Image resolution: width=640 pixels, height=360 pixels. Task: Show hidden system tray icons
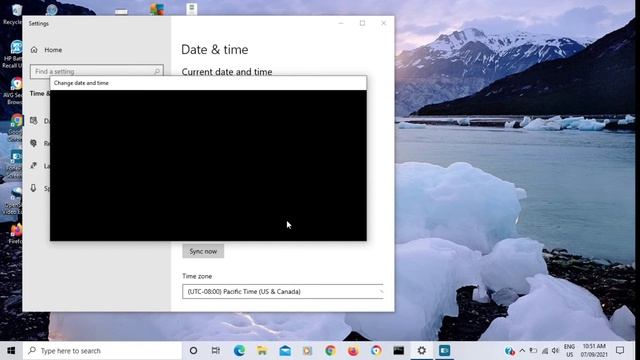(522, 351)
